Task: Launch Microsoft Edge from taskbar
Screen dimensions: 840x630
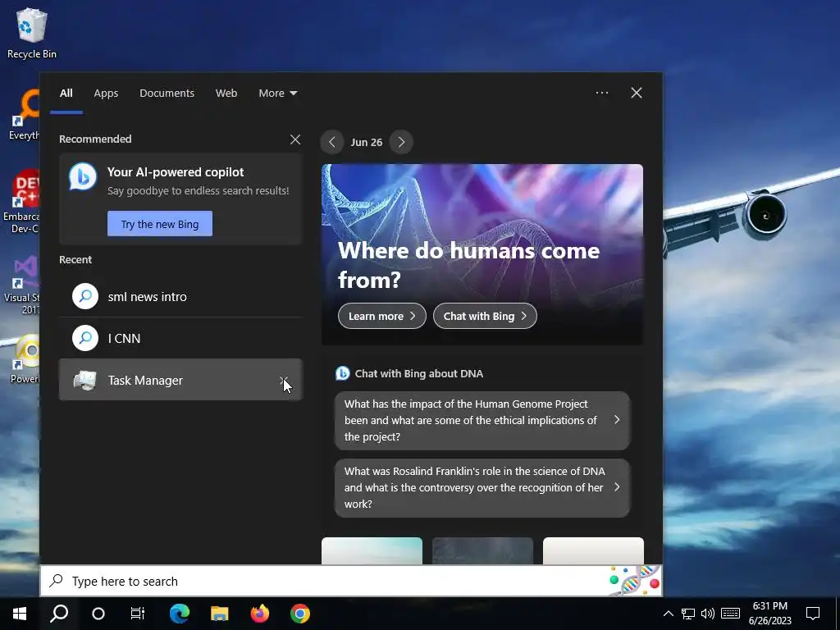Action: (180, 614)
